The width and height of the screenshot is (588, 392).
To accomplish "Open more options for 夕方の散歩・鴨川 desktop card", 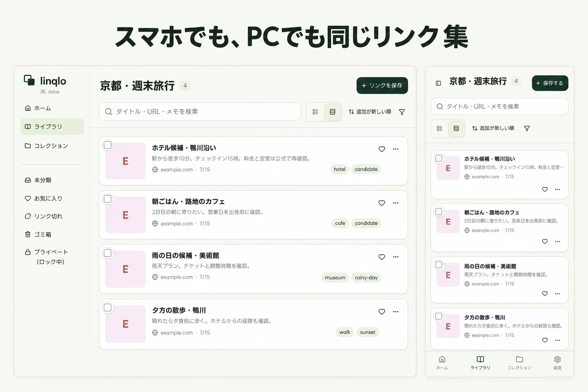I will 396,312.
